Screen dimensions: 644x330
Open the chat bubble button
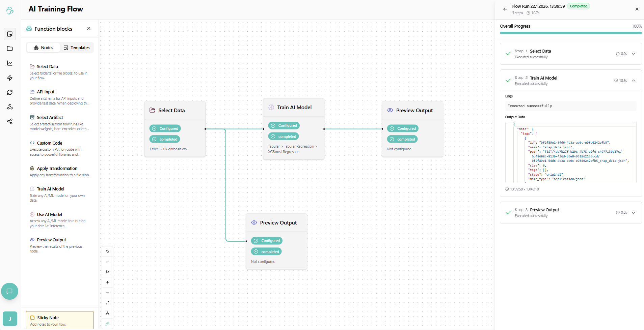coord(9,291)
